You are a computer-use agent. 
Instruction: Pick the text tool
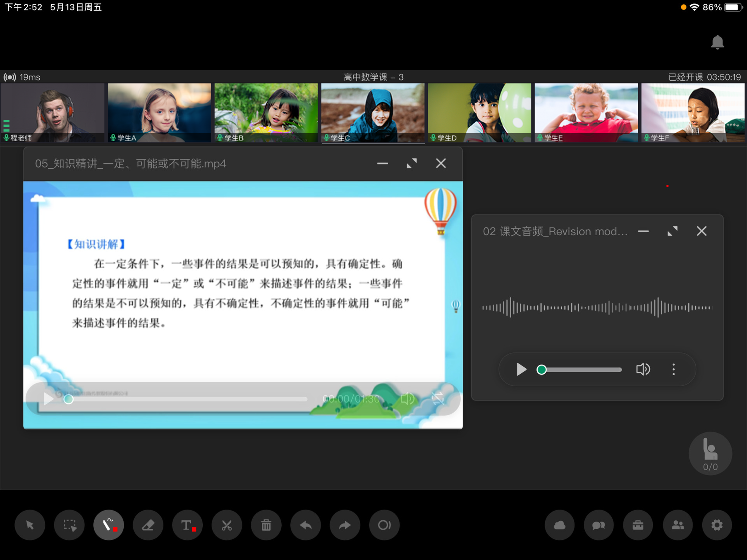pyautogui.click(x=187, y=525)
